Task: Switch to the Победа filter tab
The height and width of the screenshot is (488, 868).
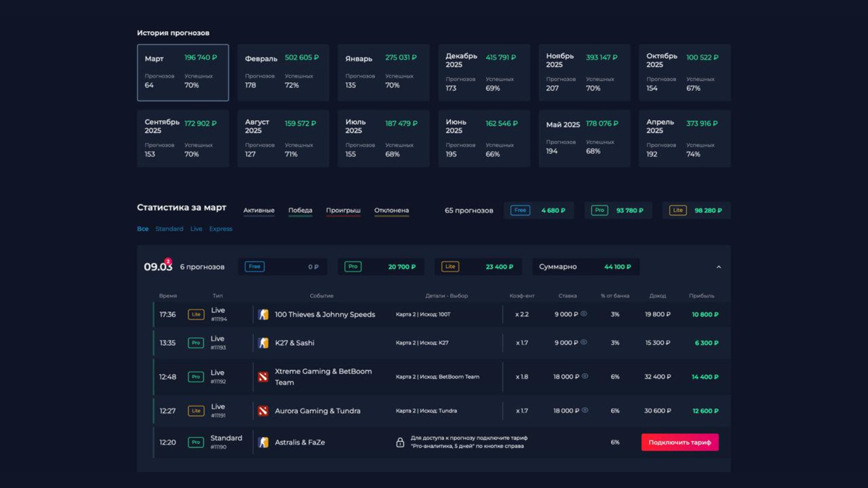Action: pos(300,211)
